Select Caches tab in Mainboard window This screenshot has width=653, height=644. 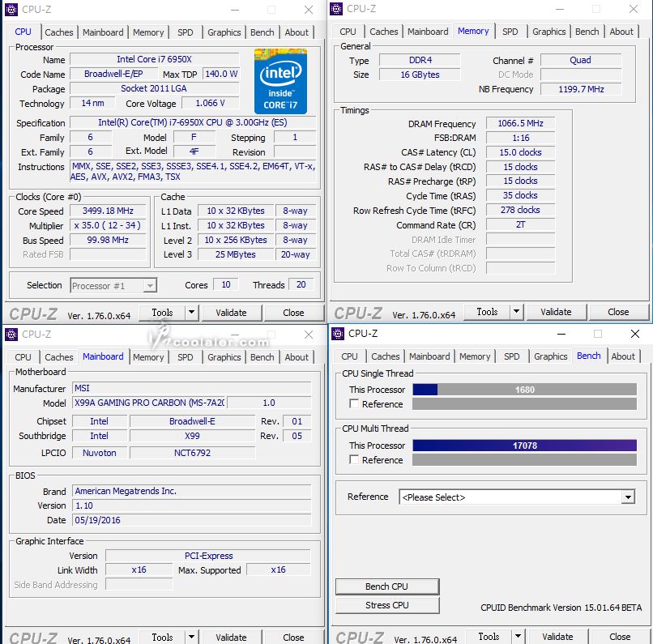point(58,357)
